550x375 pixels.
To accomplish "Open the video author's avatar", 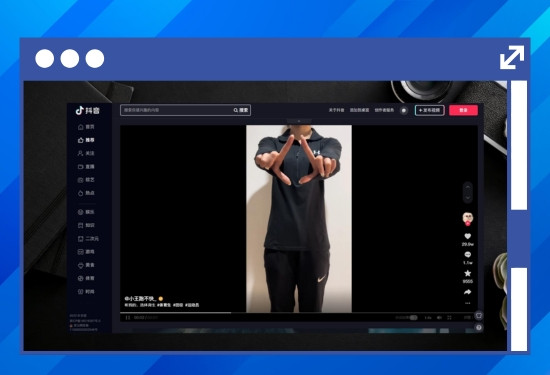I will point(468,217).
